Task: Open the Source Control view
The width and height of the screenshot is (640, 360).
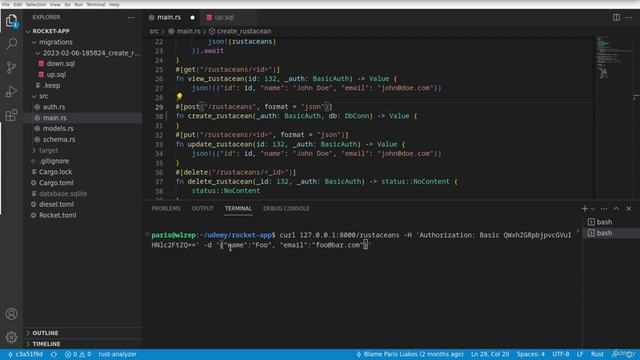Action: [11, 67]
